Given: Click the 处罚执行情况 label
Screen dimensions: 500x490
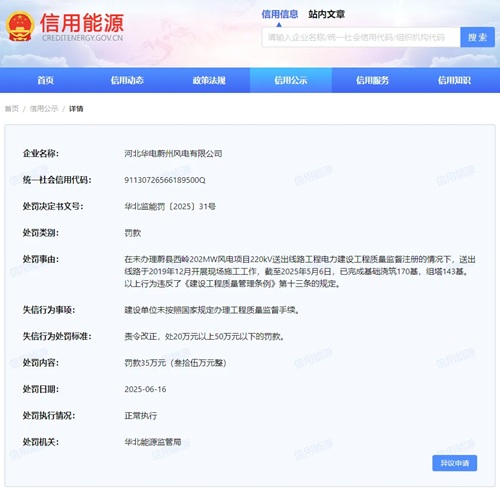Looking at the screenshot, I should pyautogui.click(x=49, y=415).
